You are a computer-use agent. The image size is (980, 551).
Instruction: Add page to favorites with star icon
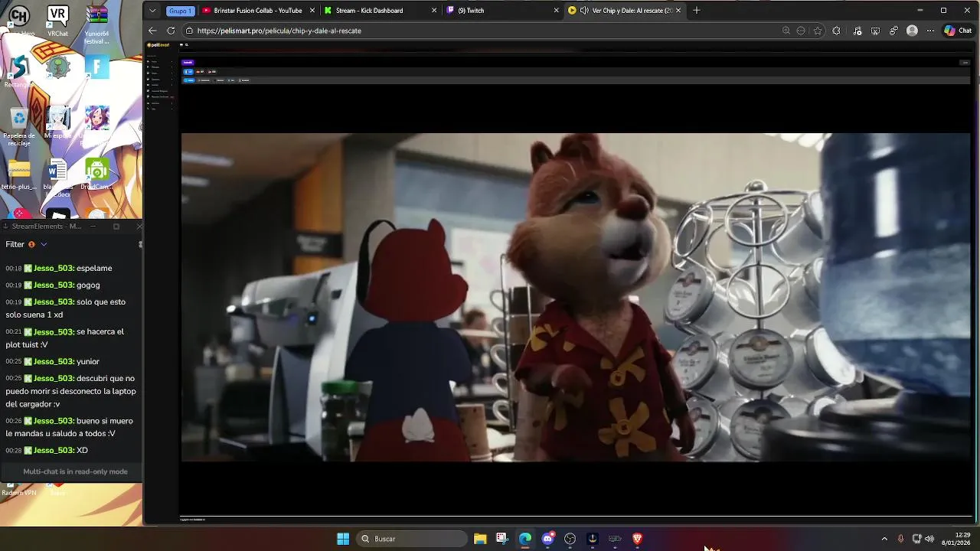[x=818, y=31]
